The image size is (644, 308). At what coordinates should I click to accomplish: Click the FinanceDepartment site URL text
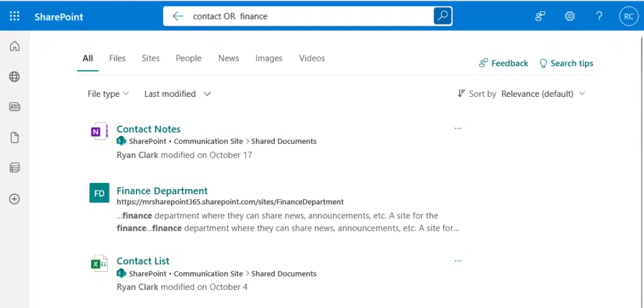point(230,202)
